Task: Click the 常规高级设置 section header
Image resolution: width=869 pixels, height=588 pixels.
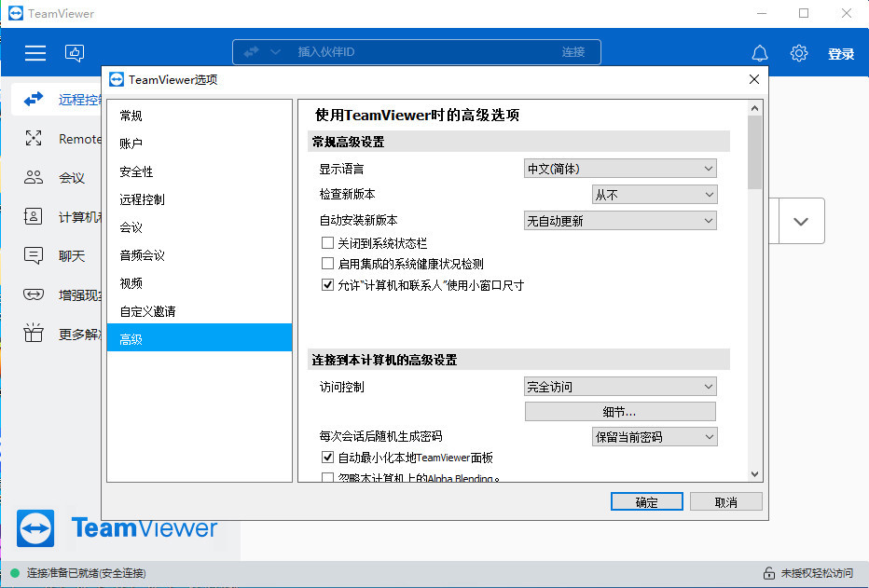Action: (x=518, y=142)
